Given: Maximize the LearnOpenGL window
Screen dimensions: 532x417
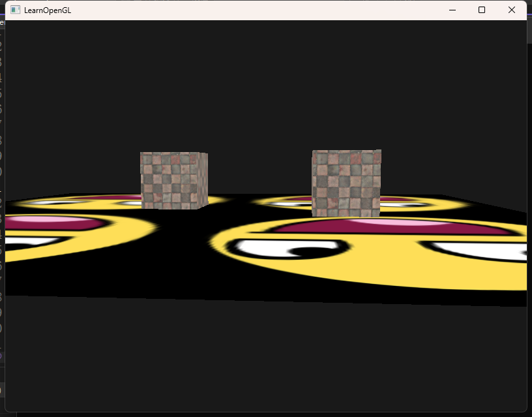Looking at the screenshot, I should pyautogui.click(x=481, y=10).
